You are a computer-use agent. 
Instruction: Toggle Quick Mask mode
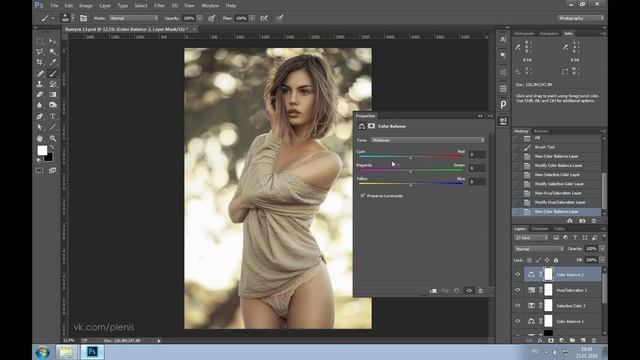[40, 170]
